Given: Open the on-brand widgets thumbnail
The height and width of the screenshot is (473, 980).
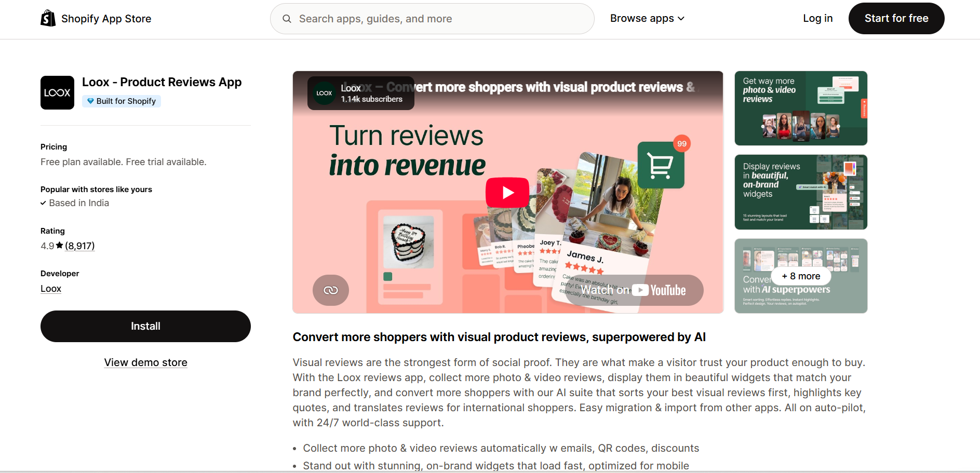Looking at the screenshot, I should tap(801, 192).
